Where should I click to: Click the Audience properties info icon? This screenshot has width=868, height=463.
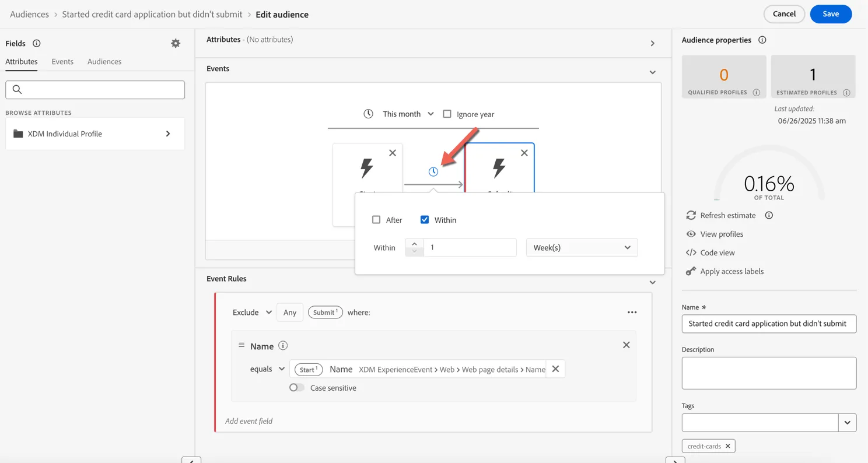tap(762, 40)
